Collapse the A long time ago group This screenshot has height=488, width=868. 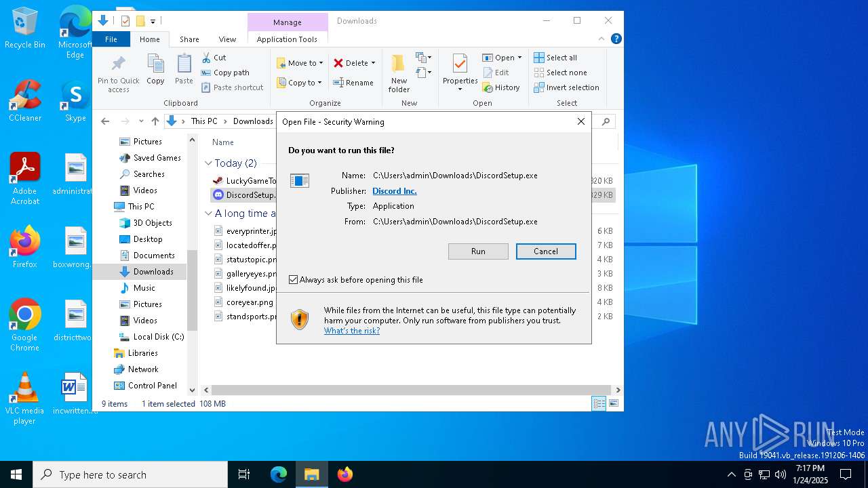[209, 213]
